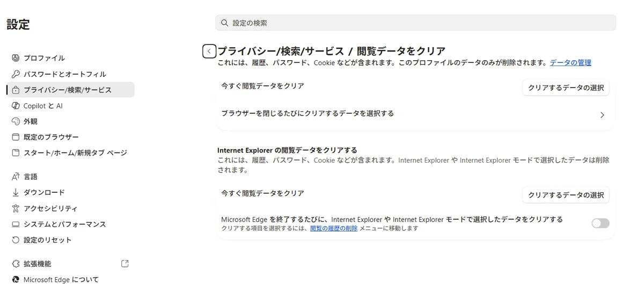644x305 pixels.
Task: Select プライバシー/検索/サービス in sidebar
Action: click(70, 90)
